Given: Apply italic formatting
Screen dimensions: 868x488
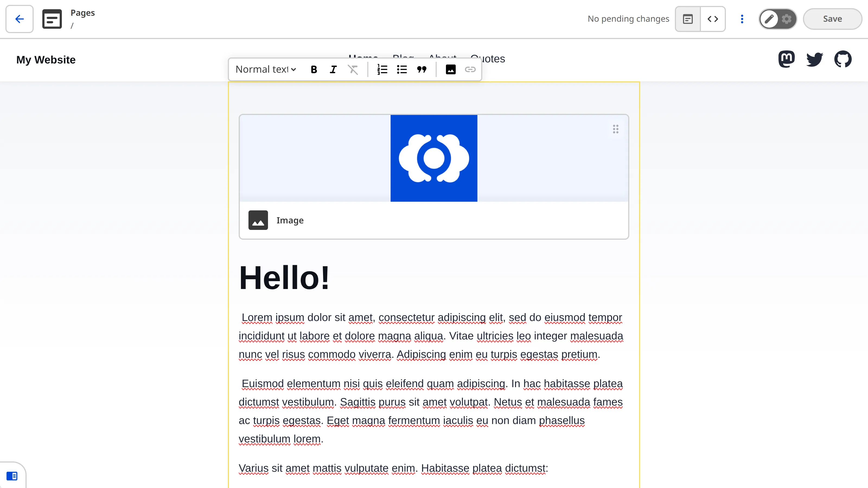Looking at the screenshot, I should pos(333,69).
